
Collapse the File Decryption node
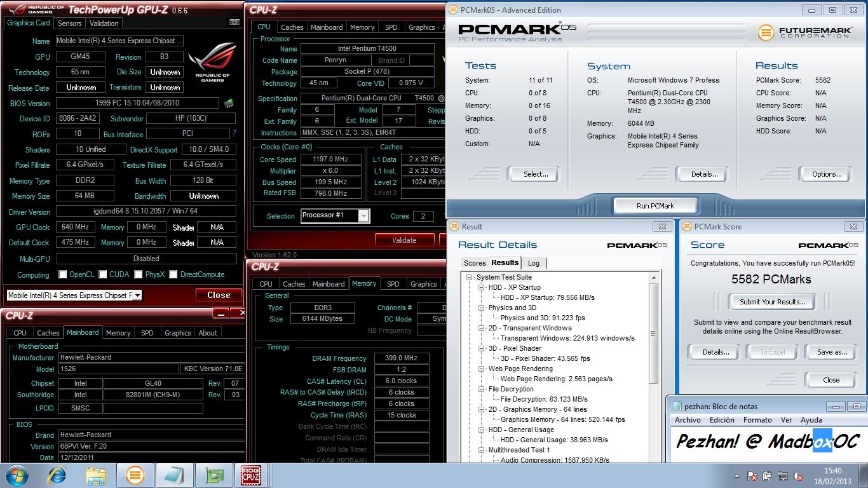pyautogui.click(x=482, y=389)
